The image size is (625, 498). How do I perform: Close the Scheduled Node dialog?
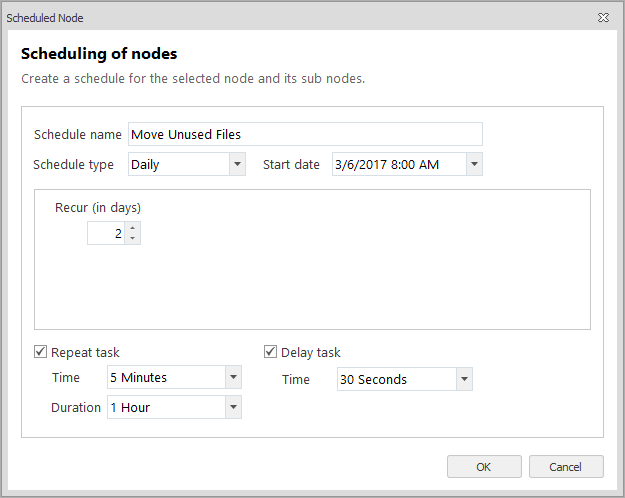603,18
